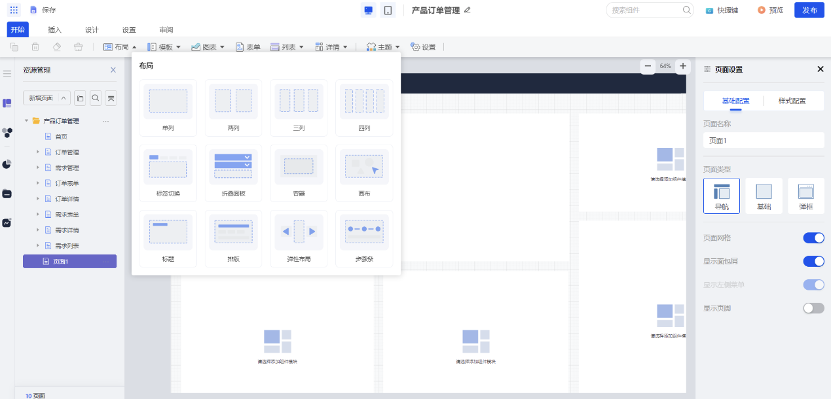This screenshot has height=400, width=832.
Task: Click the hamburger icon atop left sidebar
Action: click(7, 74)
